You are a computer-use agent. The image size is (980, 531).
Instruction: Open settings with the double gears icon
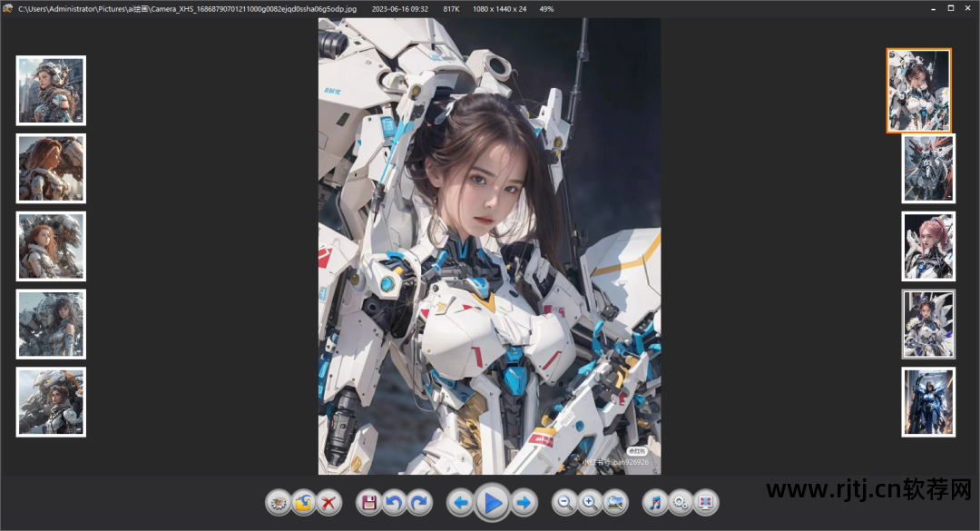coord(680,502)
